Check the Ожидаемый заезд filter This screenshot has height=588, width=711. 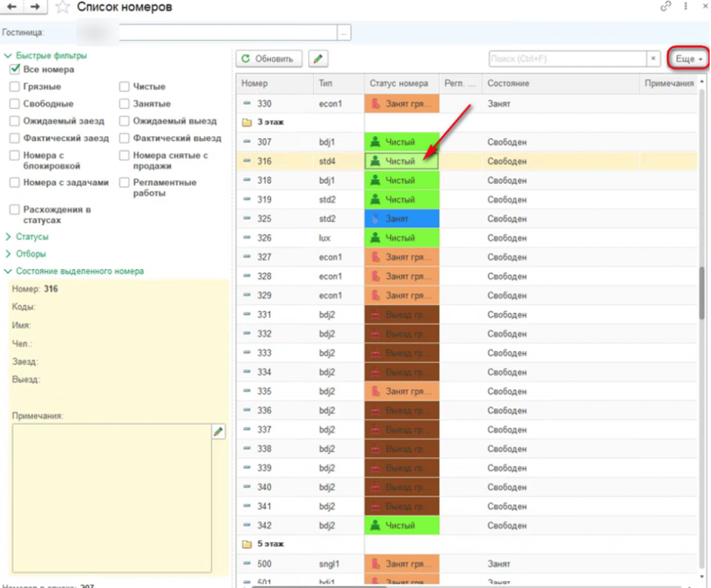tap(15, 121)
